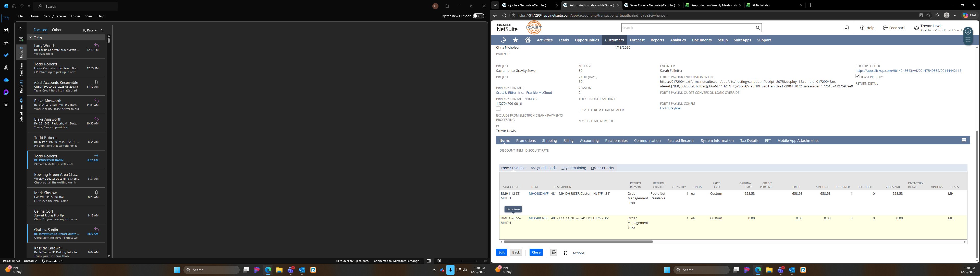The height and width of the screenshot is (276, 980).
Task: Click the round info icon floating over NetSuite's header
Action: (x=968, y=31)
